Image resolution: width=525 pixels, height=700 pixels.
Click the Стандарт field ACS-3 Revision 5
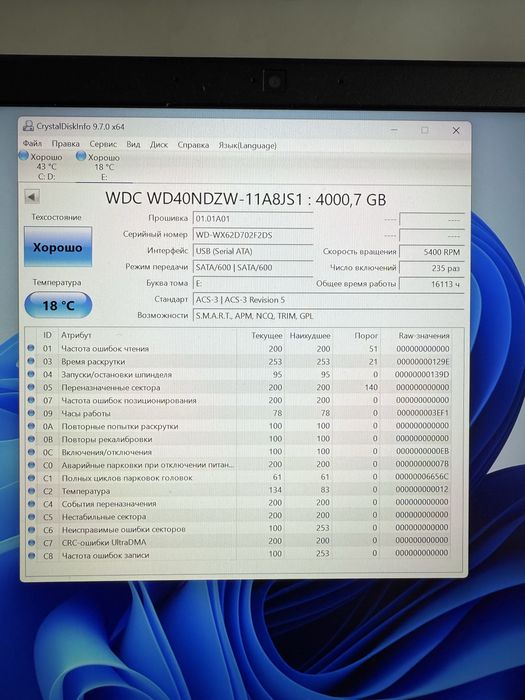click(x=329, y=300)
